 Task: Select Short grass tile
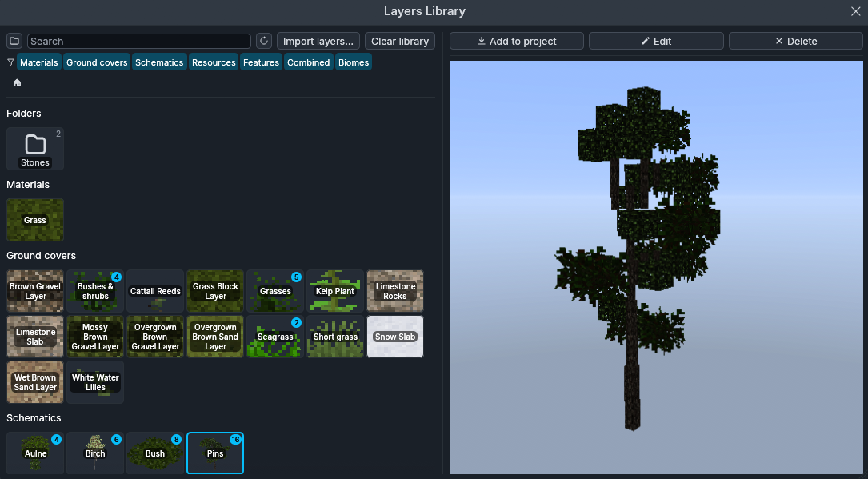[335, 337]
